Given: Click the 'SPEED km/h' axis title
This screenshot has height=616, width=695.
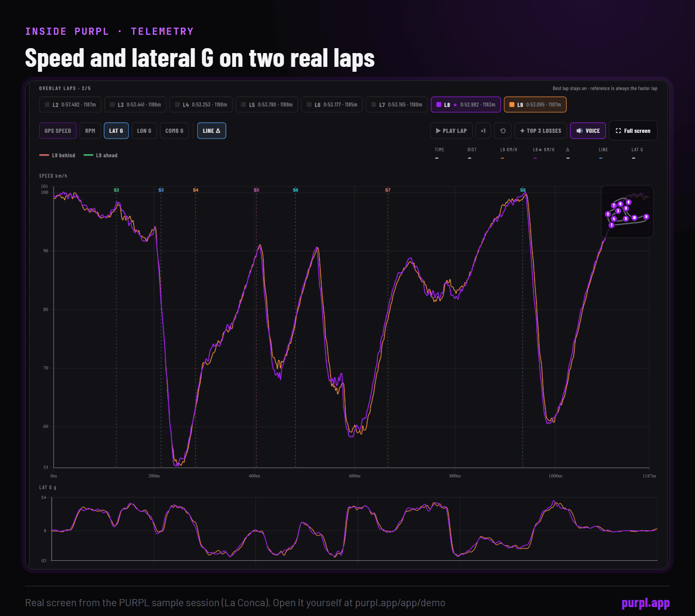Looking at the screenshot, I should (53, 176).
